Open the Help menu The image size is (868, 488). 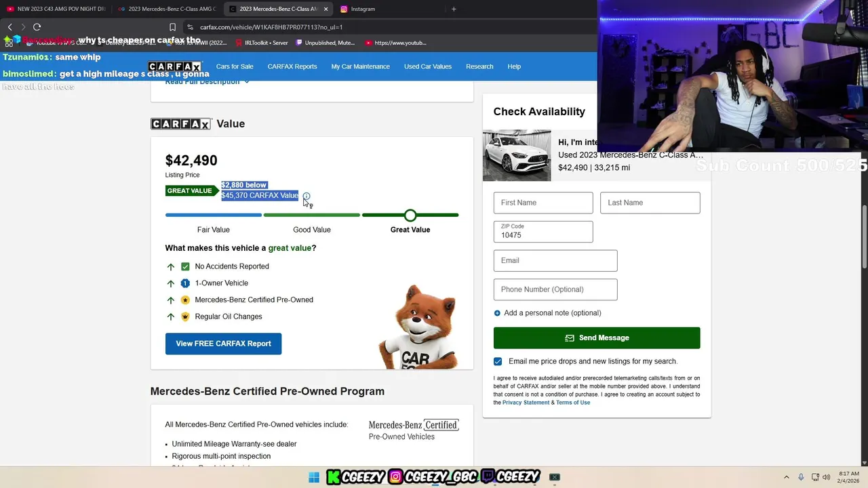[514, 66]
